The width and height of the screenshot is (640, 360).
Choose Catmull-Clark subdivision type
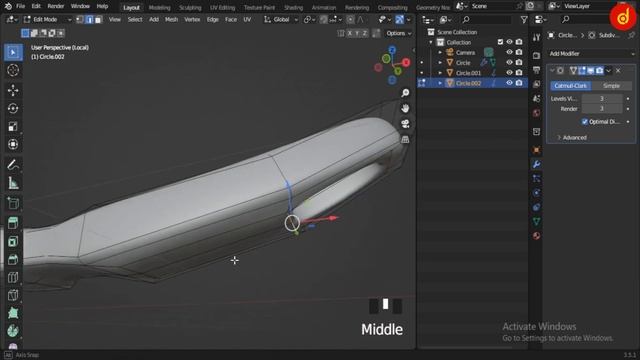[570, 86]
